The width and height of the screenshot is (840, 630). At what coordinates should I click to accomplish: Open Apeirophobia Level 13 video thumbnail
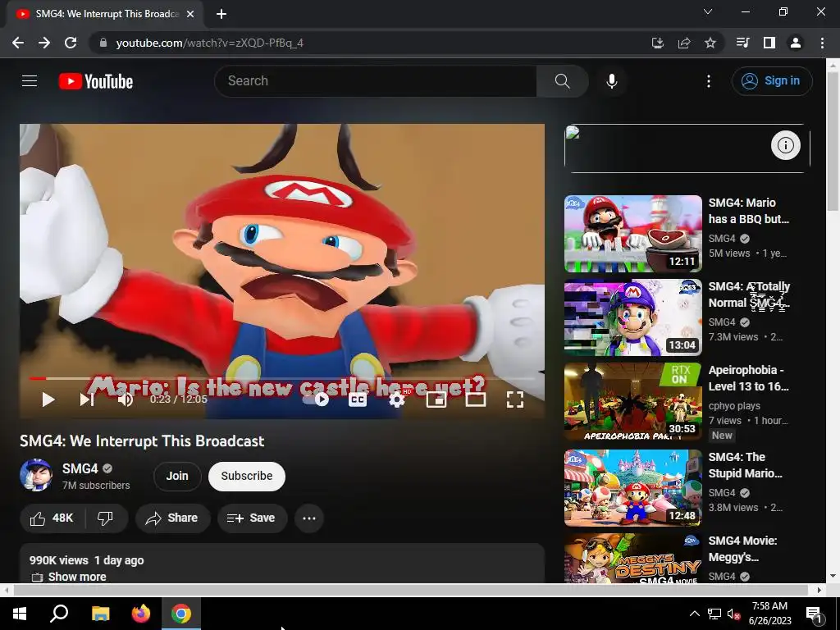(632, 400)
